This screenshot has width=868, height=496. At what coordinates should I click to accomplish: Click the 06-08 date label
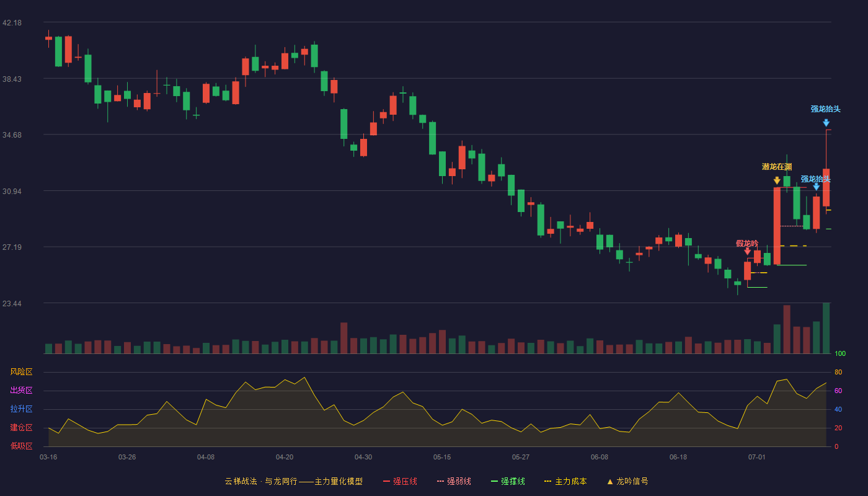point(600,457)
